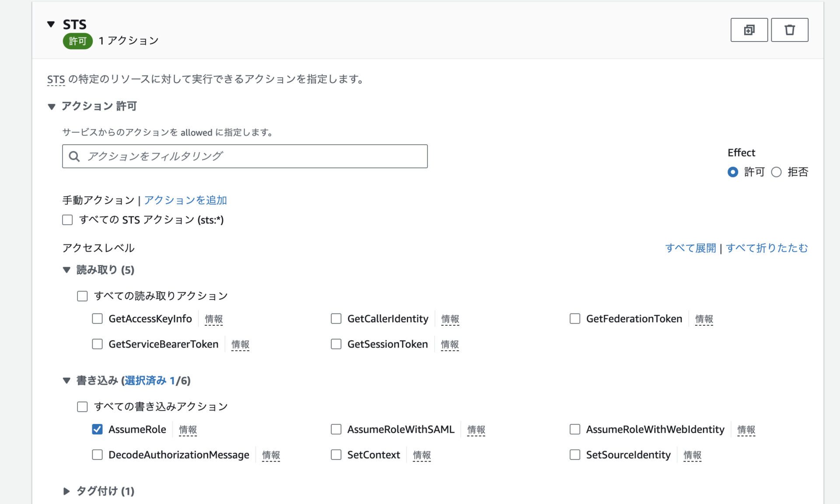Select the 拒否 Effect radio button
Screen dimensions: 840x504
pyautogui.click(x=776, y=172)
